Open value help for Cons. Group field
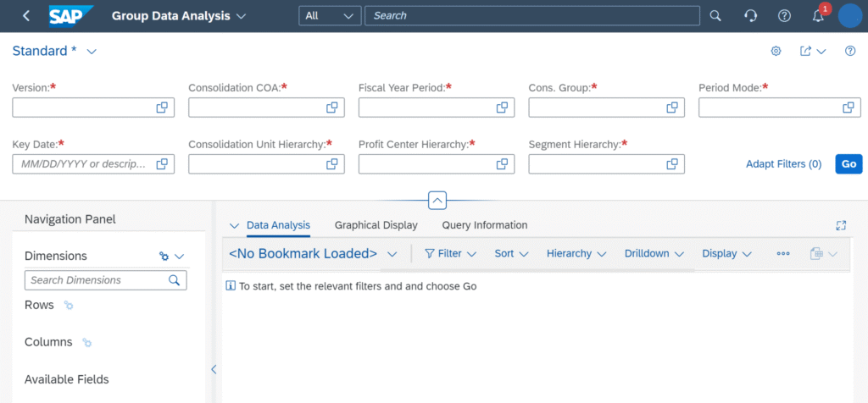868x403 pixels. point(672,108)
